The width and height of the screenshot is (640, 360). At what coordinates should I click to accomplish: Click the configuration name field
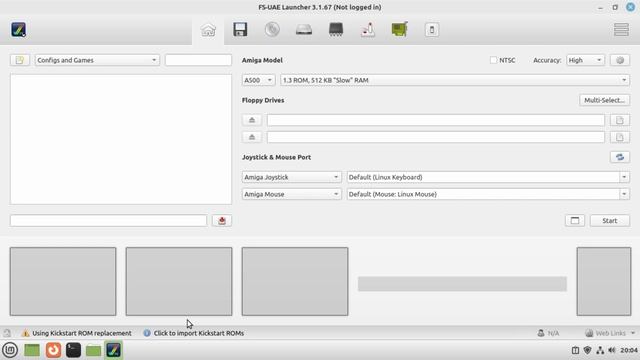point(109,220)
